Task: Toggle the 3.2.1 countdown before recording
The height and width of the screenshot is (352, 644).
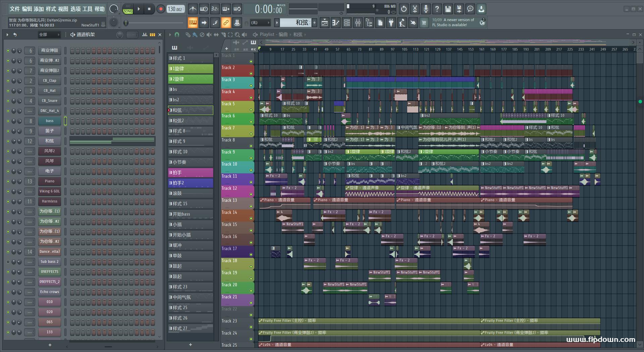Action: click(x=215, y=9)
